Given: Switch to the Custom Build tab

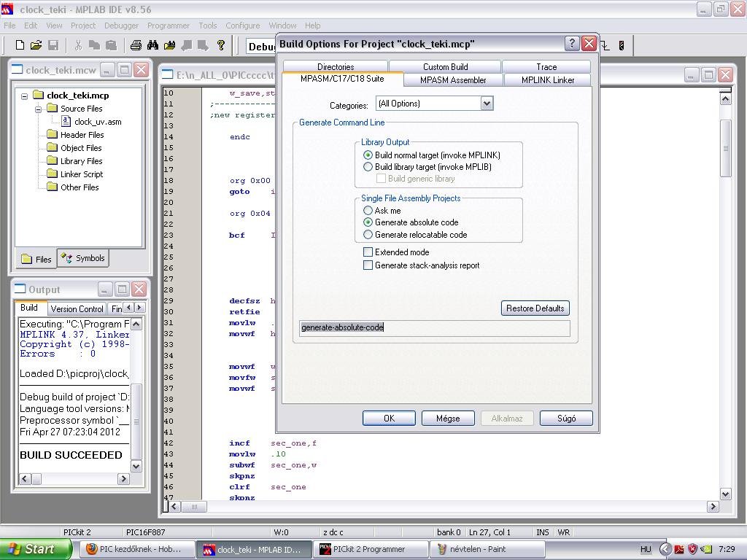Looking at the screenshot, I should click(446, 66).
